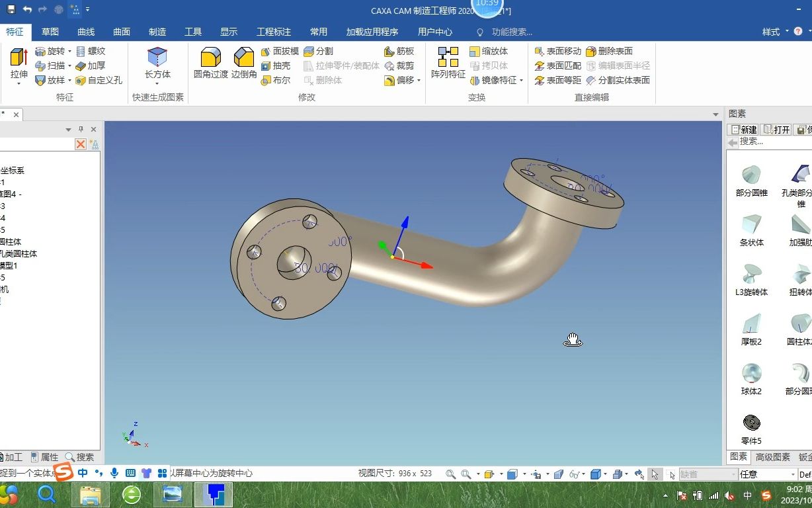The width and height of the screenshot is (812, 508).
Task: Open the 阵列特征 pattern feature tool
Action: (448, 62)
